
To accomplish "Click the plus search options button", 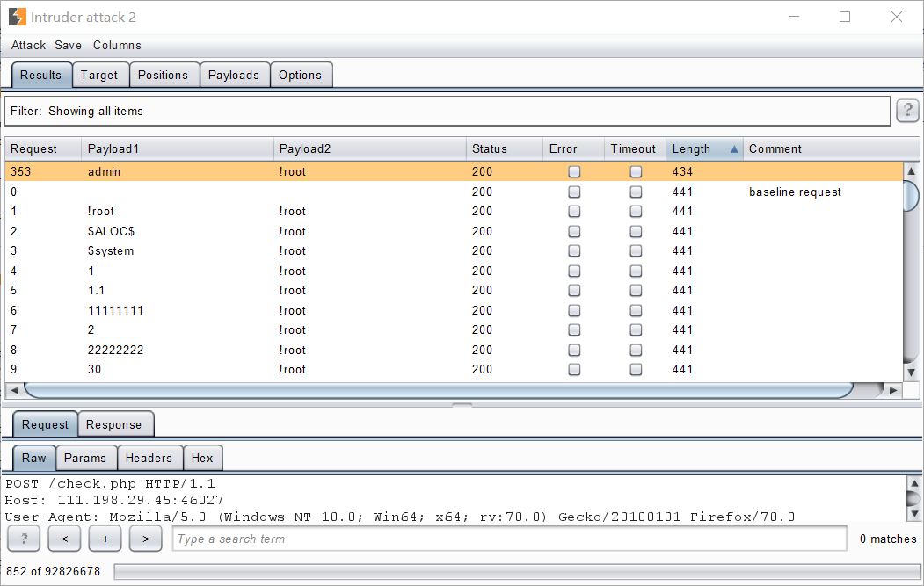I will [105, 539].
